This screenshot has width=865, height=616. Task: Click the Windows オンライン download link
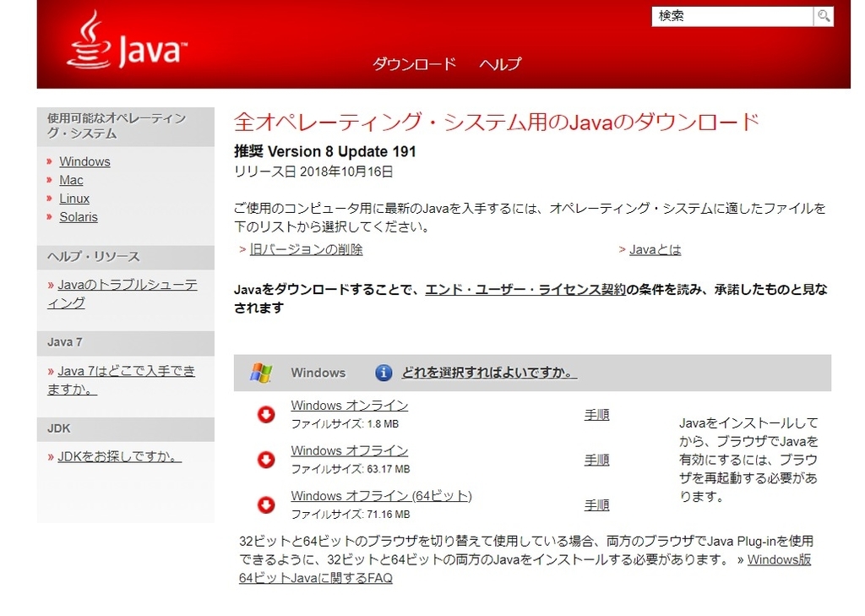[x=349, y=405]
